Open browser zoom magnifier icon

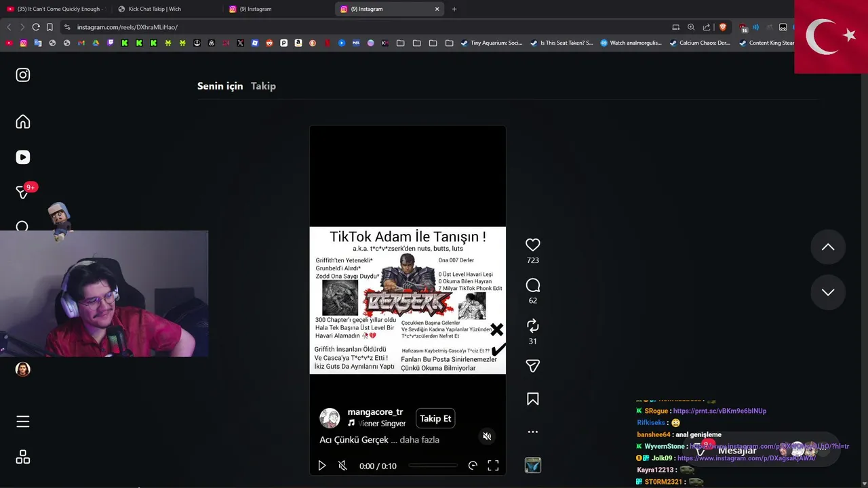point(691,27)
